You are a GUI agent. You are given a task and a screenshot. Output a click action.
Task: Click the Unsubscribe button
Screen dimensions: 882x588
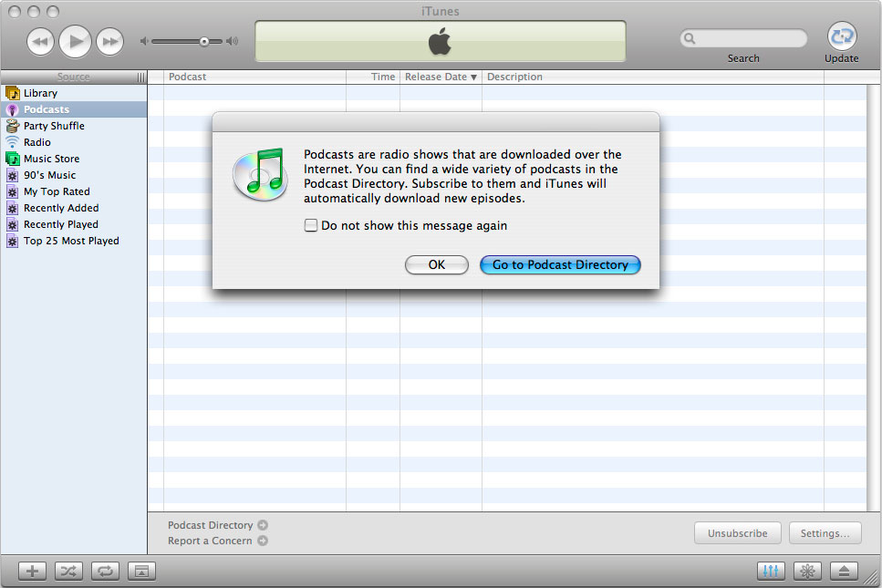(x=738, y=533)
